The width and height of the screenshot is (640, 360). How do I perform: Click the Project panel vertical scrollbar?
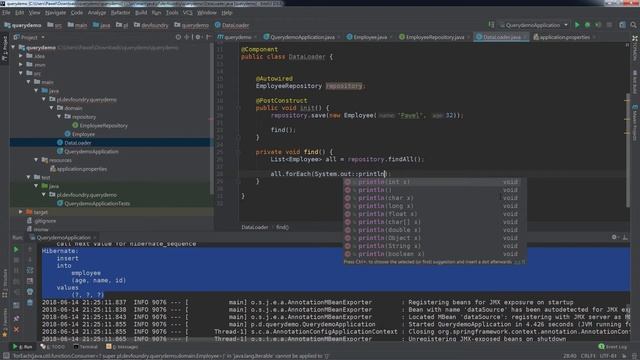tap(212, 118)
